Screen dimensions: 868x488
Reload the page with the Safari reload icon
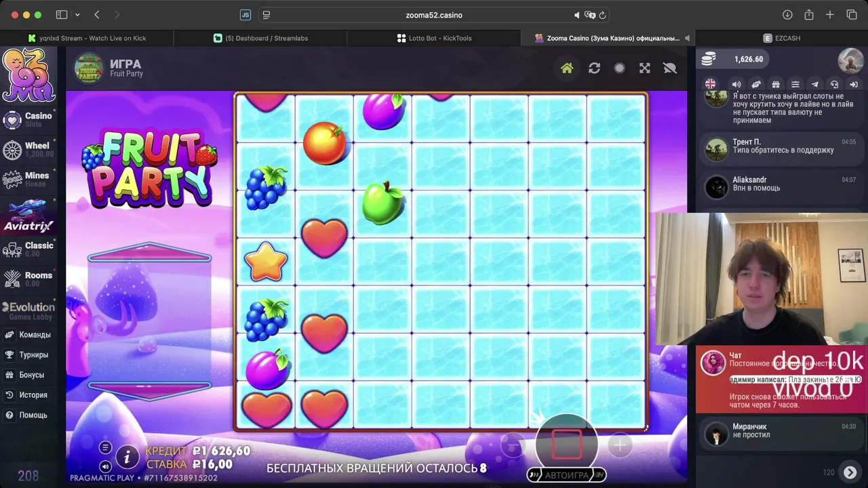(602, 15)
